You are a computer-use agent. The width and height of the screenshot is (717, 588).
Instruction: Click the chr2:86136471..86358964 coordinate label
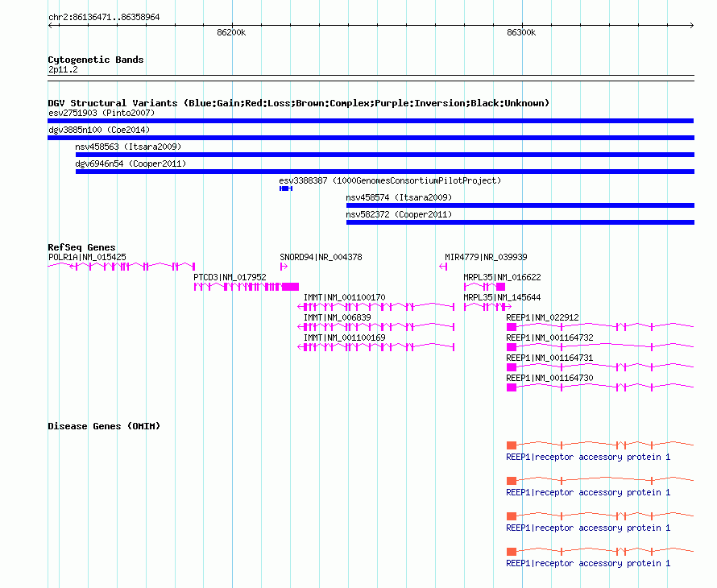click(104, 17)
